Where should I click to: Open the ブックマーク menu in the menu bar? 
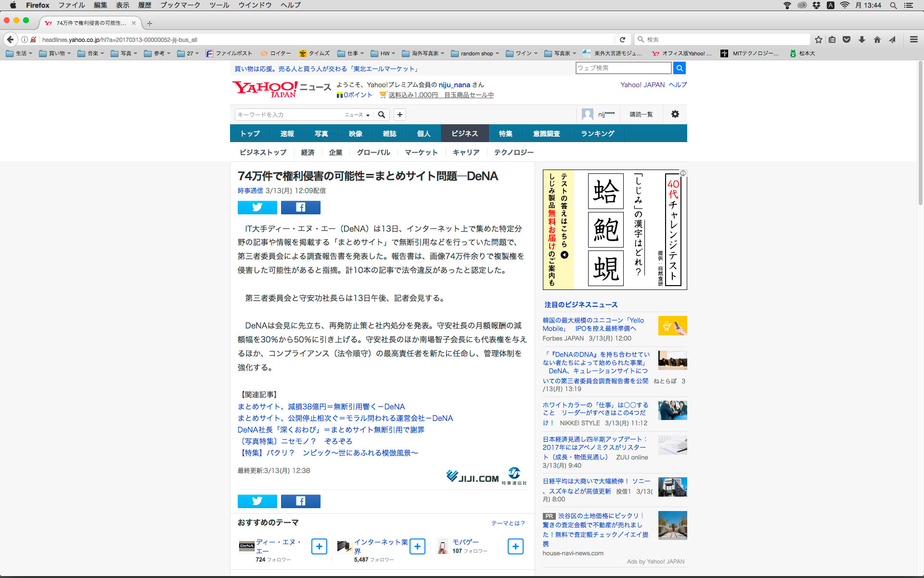pyautogui.click(x=180, y=5)
